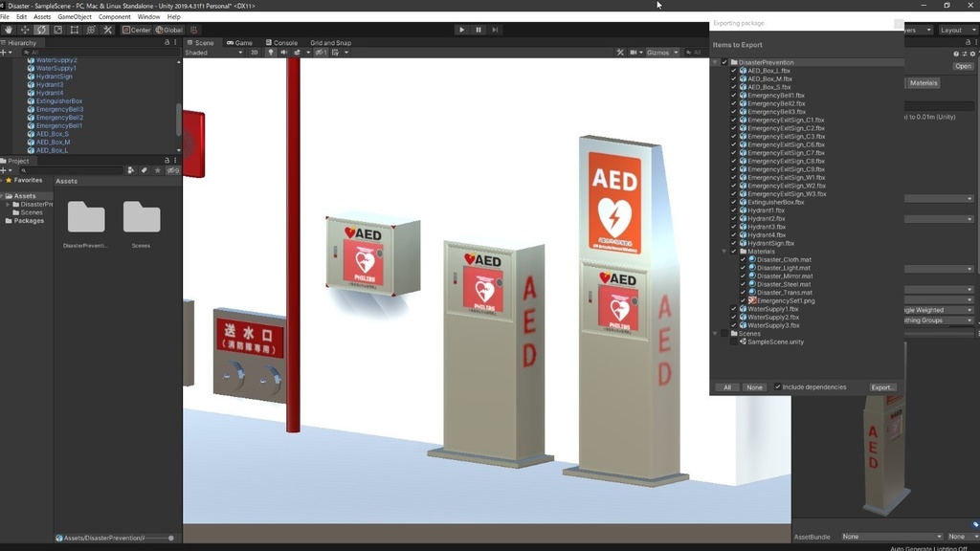Click the Pause button
Screen dimensions: 980x551
479,30
